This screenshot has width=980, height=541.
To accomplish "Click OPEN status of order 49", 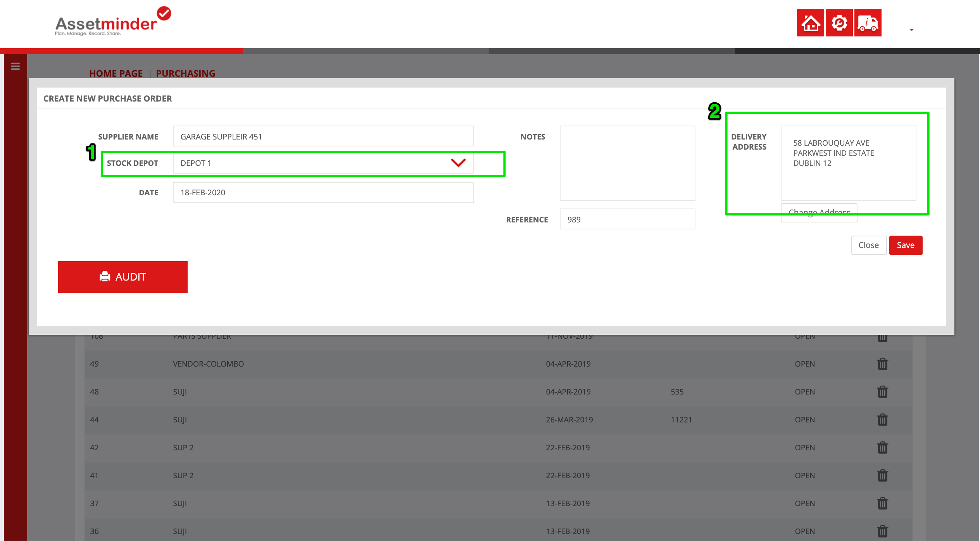I will [805, 364].
